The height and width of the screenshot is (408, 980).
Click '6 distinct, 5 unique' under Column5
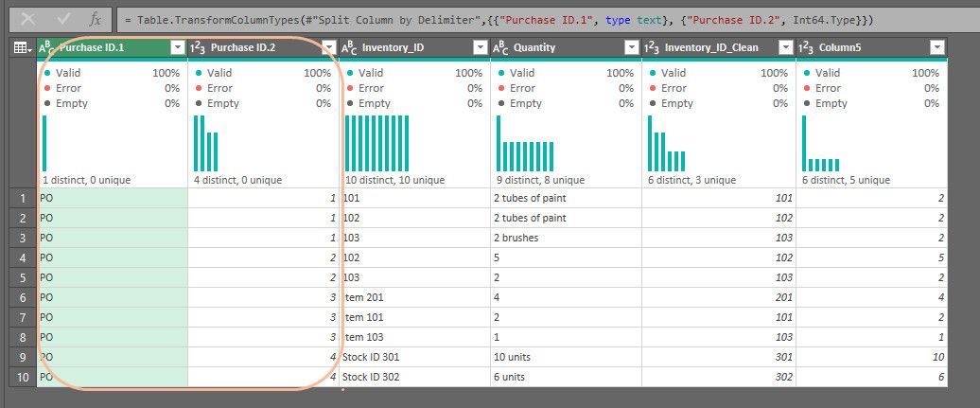click(x=847, y=180)
